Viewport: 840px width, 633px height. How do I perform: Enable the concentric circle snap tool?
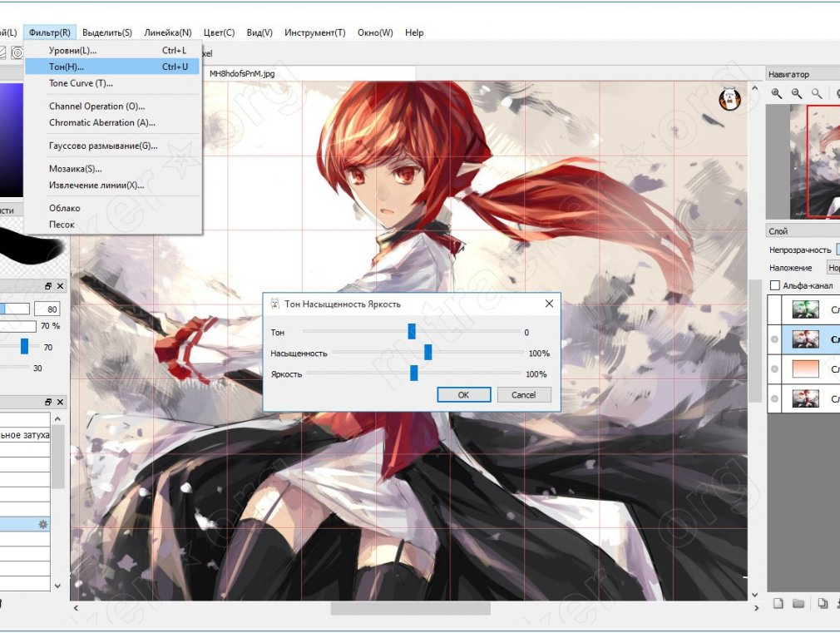tap(17, 52)
